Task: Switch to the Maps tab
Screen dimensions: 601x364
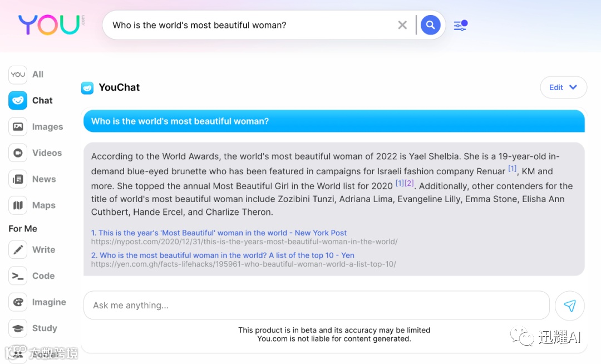Action: pos(44,205)
